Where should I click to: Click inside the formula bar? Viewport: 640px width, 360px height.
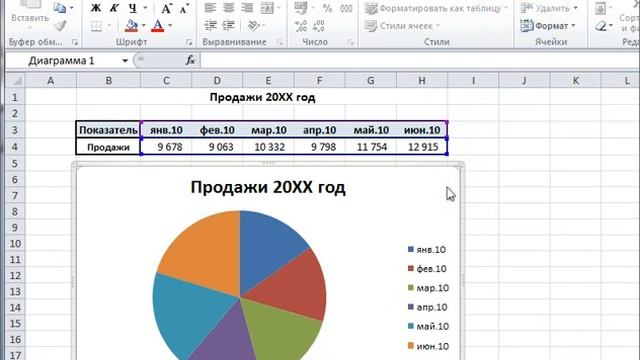coord(420,61)
